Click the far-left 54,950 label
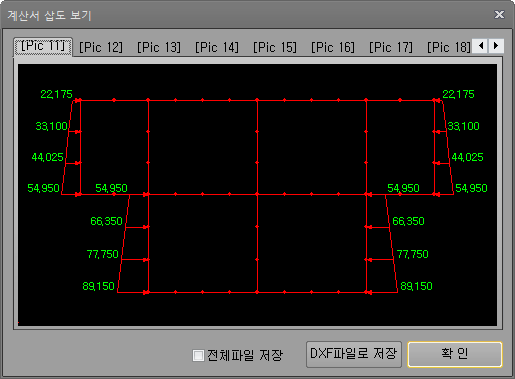Image resolution: width=515 pixels, height=379 pixels. (x=43, y=188)
